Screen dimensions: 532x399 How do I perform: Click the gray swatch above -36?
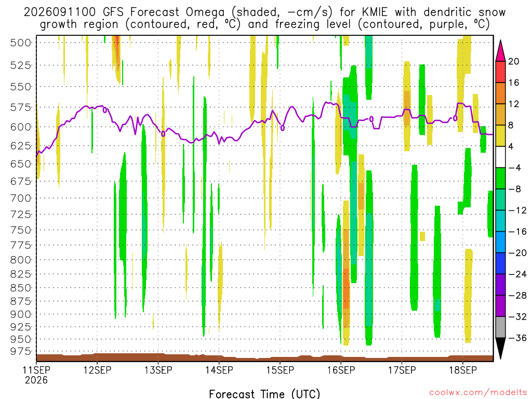click(x=500, y=327)
